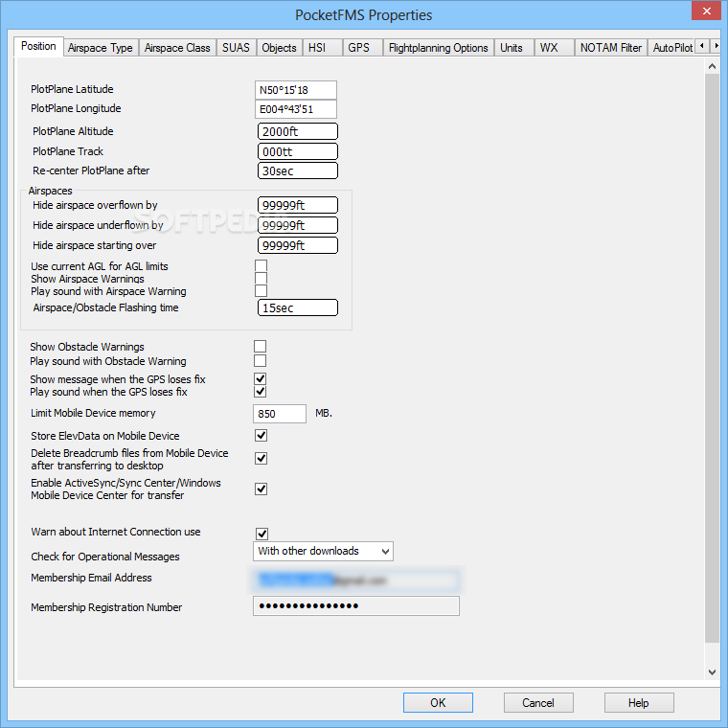Uncheck Store ElevData on Mobile Device
728x728 pixels.
click(261, 436)
